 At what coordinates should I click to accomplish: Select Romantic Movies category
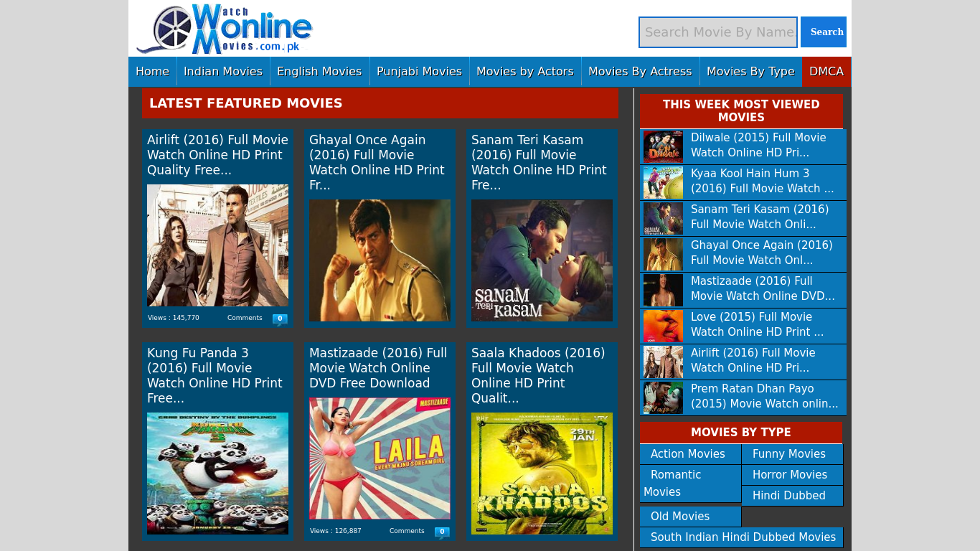click(690, 484)
